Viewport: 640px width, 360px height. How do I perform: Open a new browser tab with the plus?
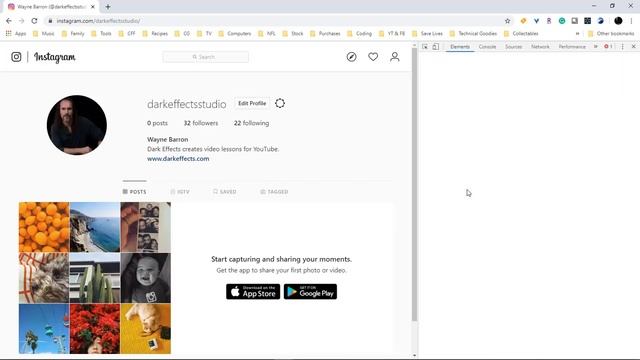pos(108,7)
